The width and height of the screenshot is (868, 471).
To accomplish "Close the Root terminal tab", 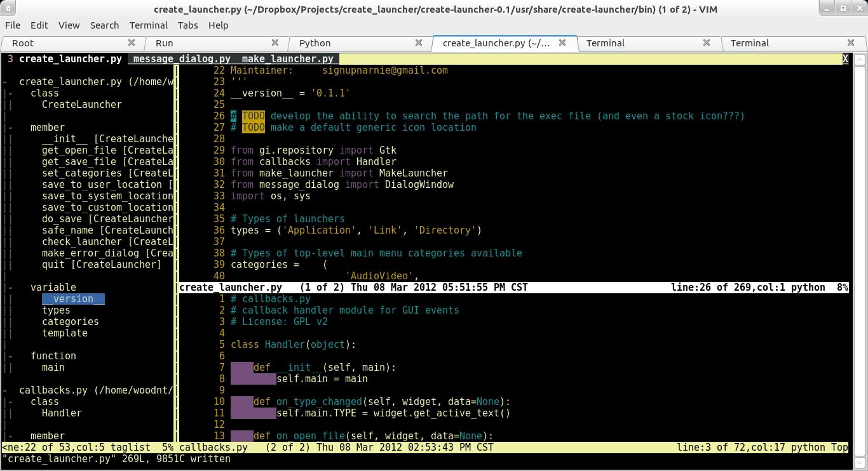I will (x=132, y=43).
